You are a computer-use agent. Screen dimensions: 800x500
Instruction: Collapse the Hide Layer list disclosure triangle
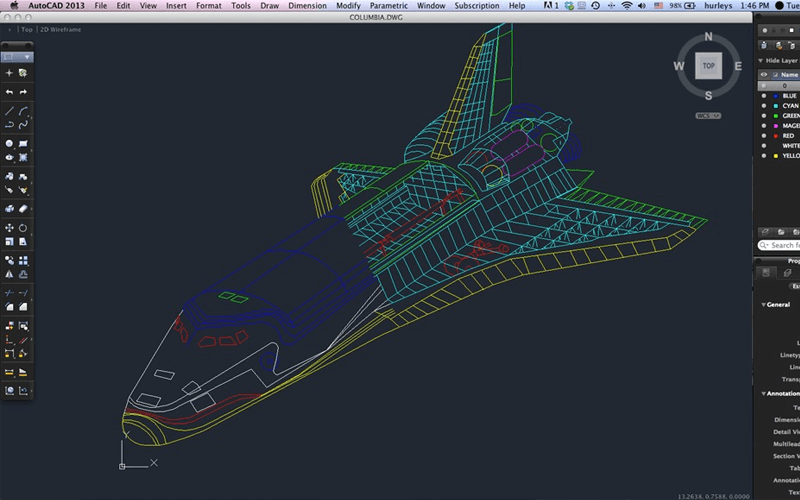click(761, 60)
